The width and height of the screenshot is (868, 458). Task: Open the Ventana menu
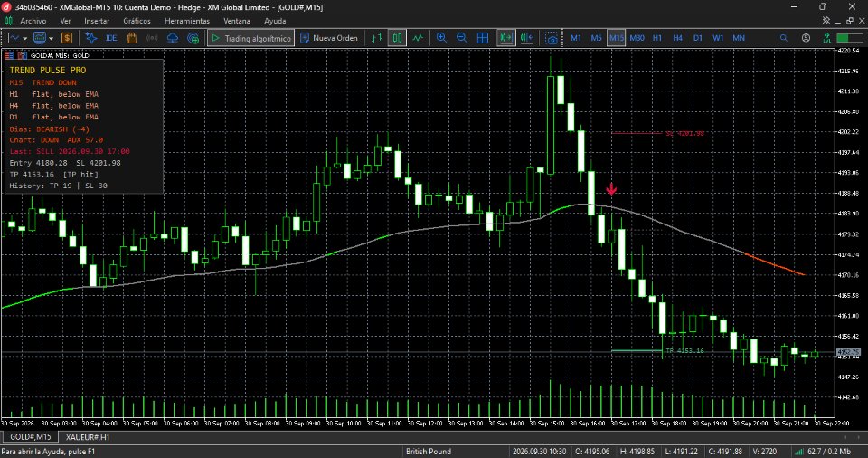tap(237, 21)
